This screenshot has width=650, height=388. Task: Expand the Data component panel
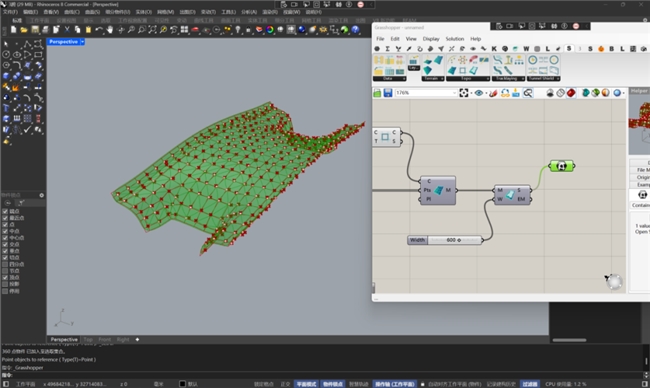point(390,78)
